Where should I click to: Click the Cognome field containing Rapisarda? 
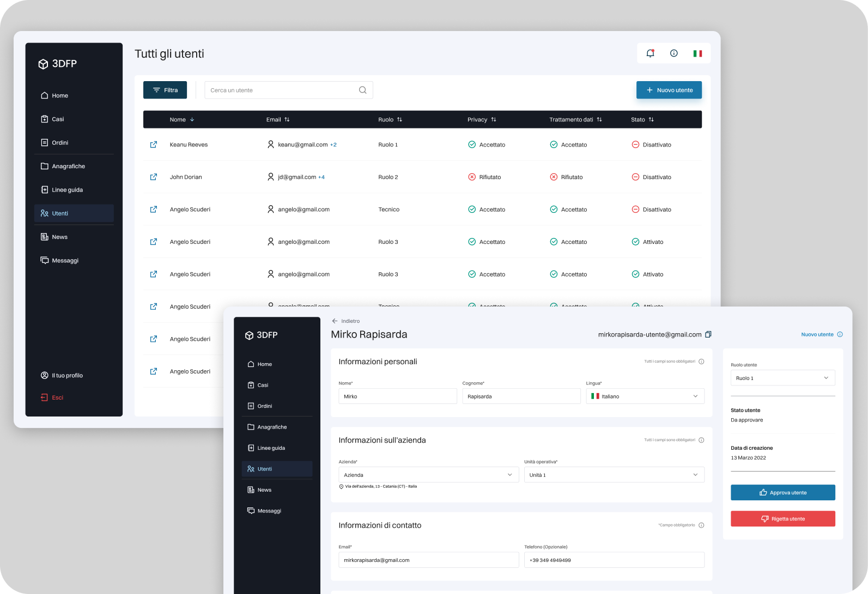(521, 396)
